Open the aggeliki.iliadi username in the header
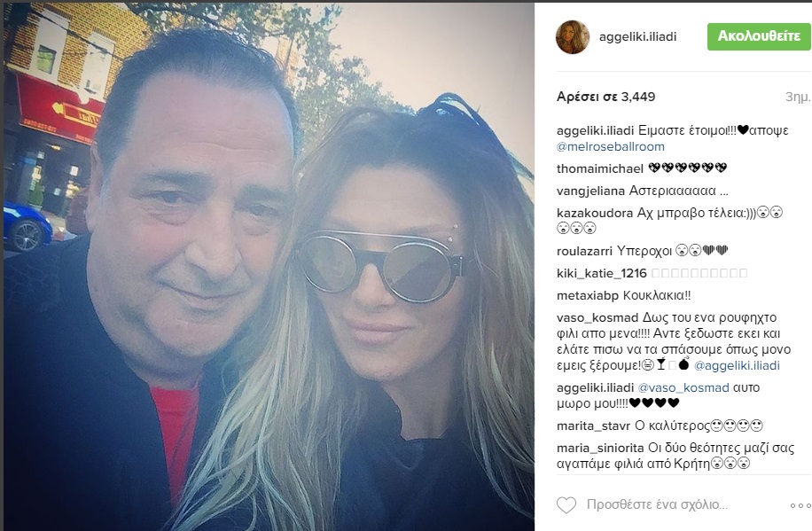 (637, 36)
